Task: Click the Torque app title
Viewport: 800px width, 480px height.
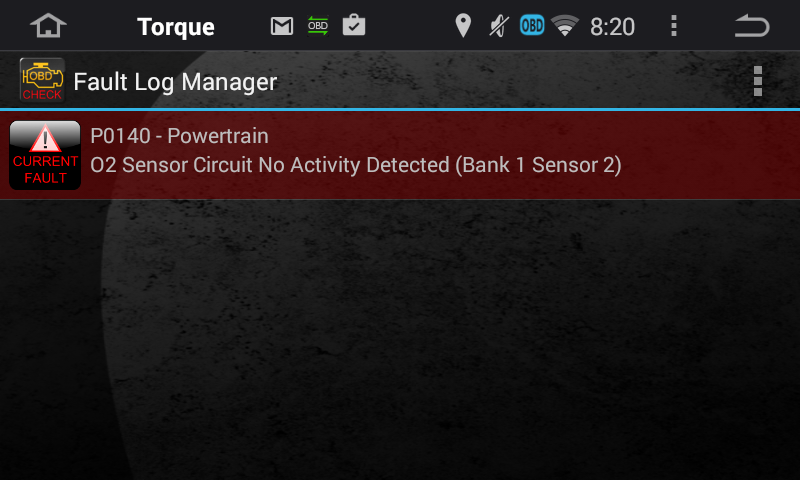Action: coord(176,27)
